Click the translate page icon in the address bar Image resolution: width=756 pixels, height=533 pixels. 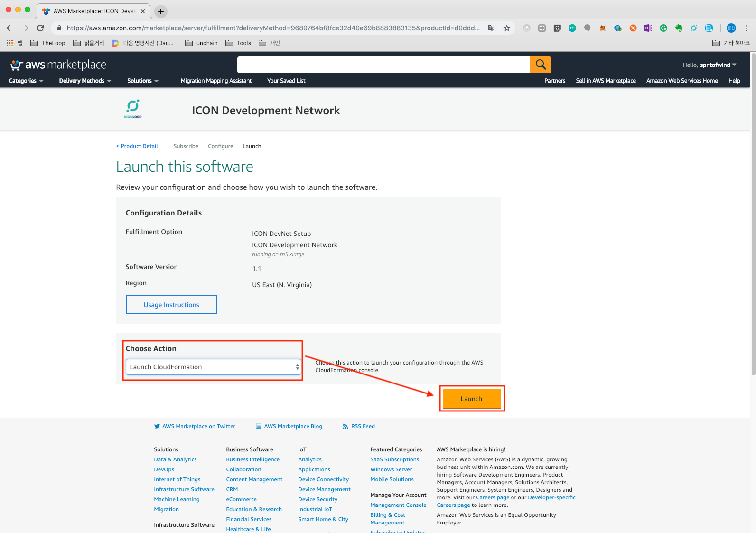tap(492, 28)
